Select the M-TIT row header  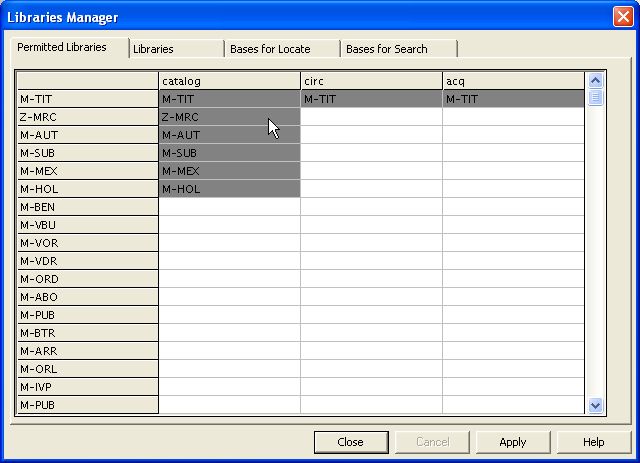coord(88,99)
